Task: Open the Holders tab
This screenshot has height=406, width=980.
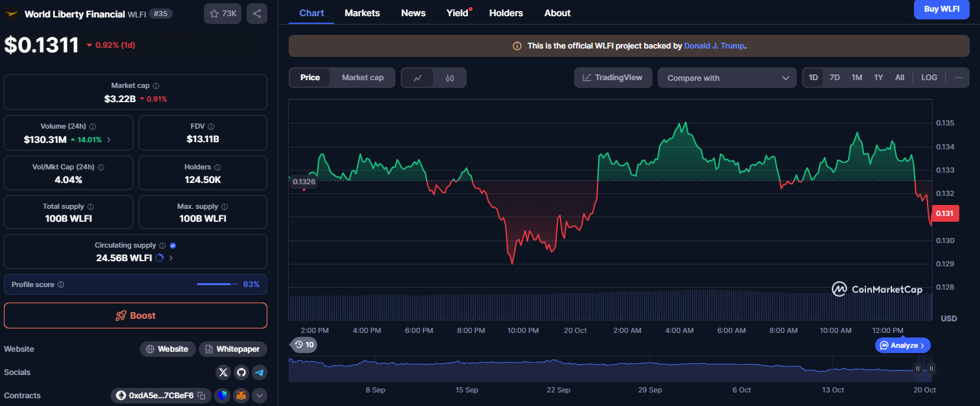Action: pos(506,13)
